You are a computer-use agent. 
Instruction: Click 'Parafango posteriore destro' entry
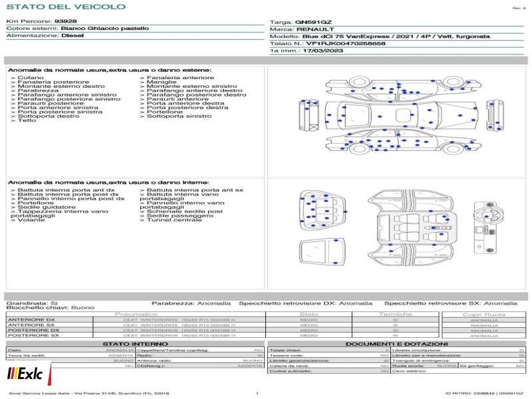tap(196, 94)
